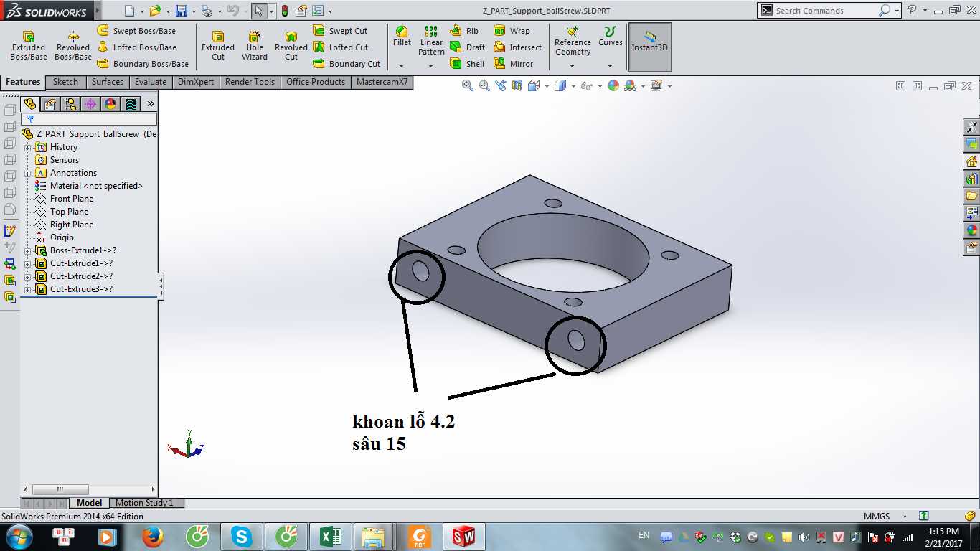Open Firefox from the taskbar
The width and height of the screenshot is (980, 551).
[x=153, y=537]
